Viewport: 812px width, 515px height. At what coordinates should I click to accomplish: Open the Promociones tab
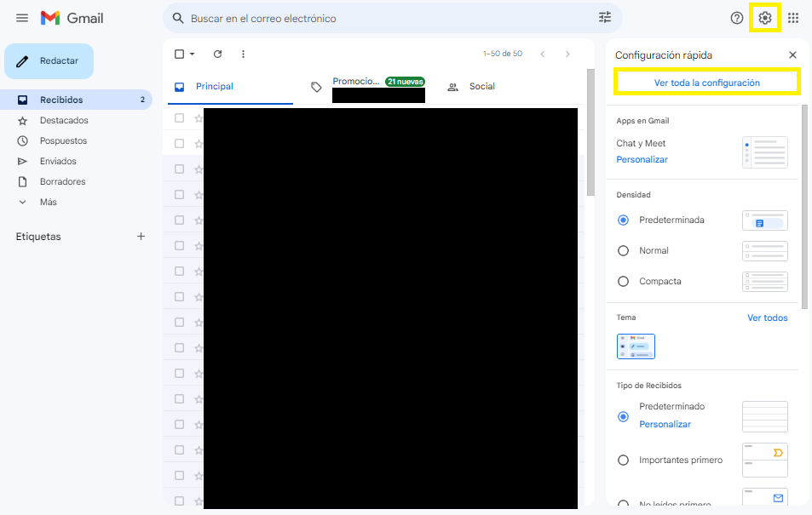[x=356, y=83]
